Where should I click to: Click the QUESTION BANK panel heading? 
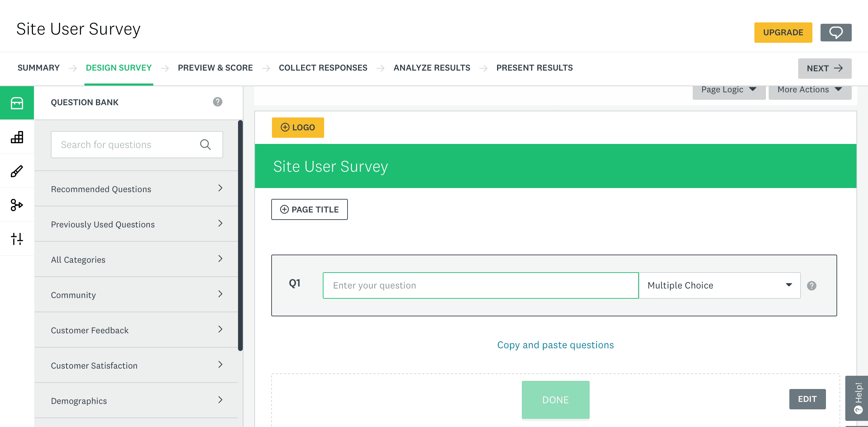85,103
